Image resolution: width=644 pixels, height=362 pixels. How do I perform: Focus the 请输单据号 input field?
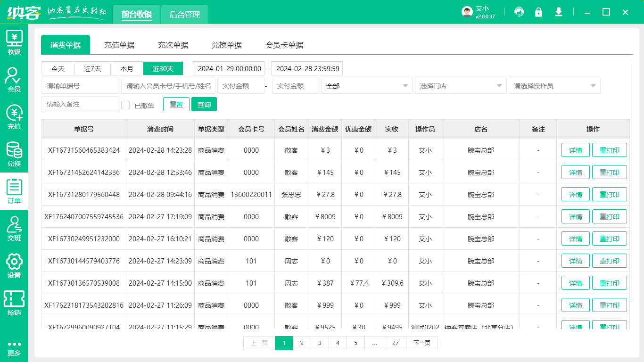[80, 86]
